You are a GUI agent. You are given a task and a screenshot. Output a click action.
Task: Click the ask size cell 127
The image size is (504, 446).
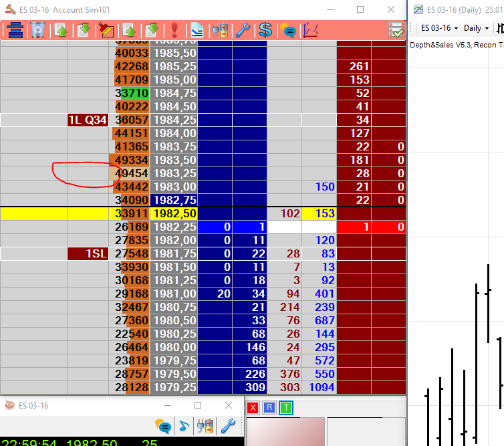(x=354, y=134)
